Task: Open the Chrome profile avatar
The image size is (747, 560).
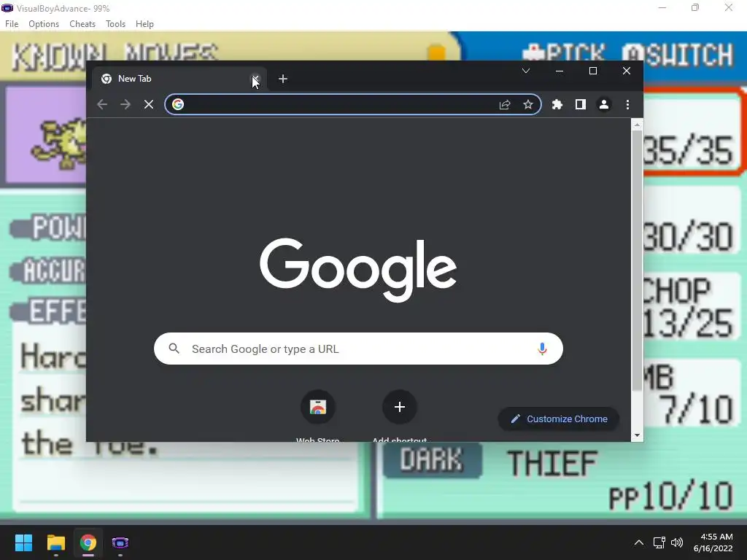Action: [x=603, y=104]
